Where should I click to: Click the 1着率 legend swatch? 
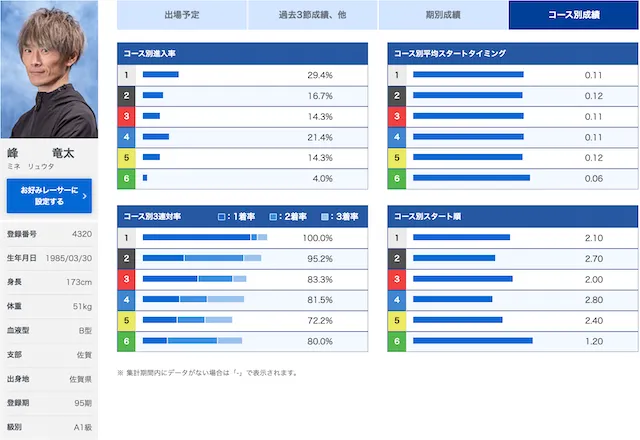pos(222,216)
